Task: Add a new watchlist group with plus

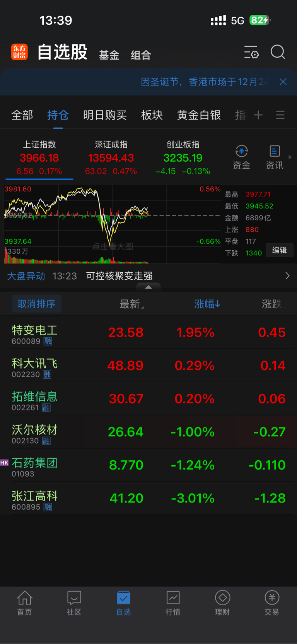Action: click(258, 115)
